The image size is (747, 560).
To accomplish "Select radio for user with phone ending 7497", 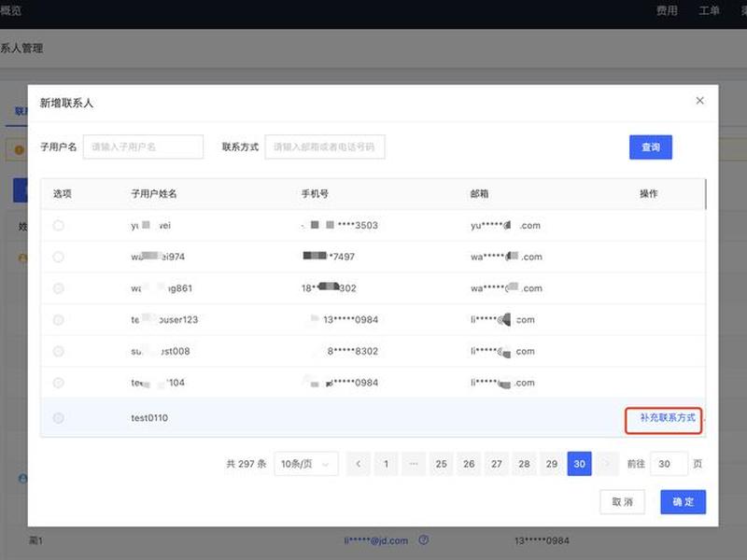I will click(x=59, y=257).
